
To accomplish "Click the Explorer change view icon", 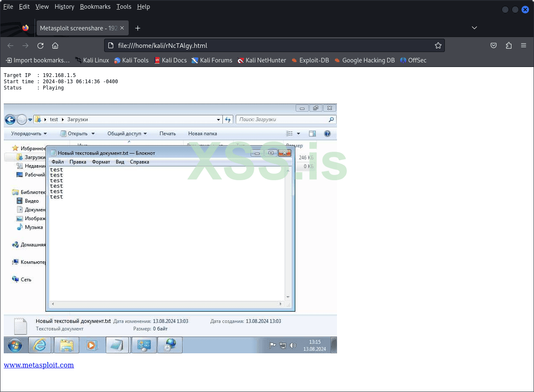I will 289,134.
